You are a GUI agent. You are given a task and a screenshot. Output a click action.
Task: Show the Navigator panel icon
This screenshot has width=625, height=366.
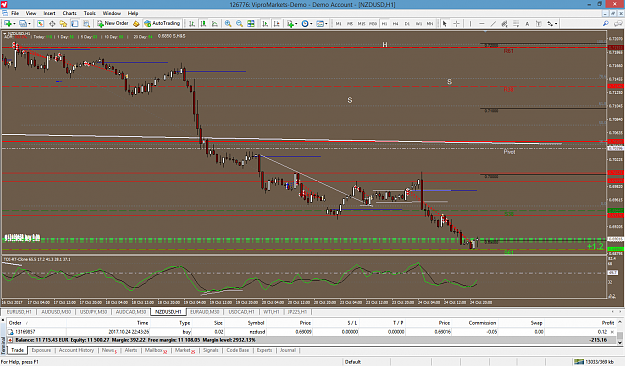(63, 24)
